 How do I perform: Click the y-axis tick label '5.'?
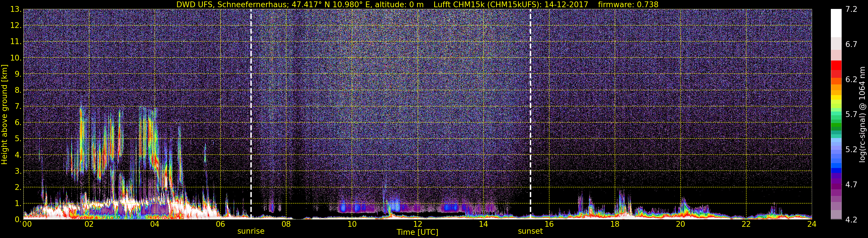pos(18,139)
